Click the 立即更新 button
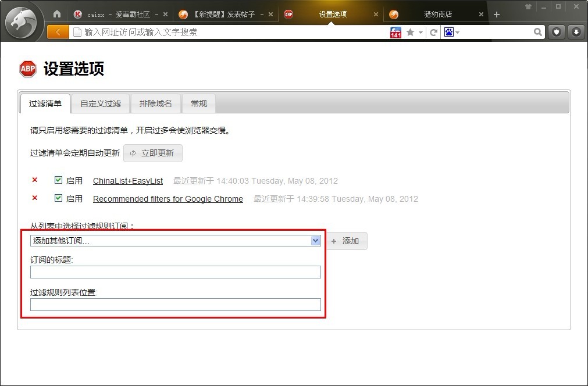 pos(153,153)
